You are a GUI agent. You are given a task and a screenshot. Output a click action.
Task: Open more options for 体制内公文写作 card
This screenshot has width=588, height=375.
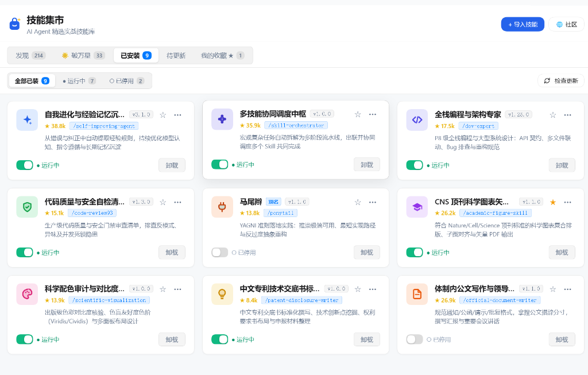click(x=568, y=289)
